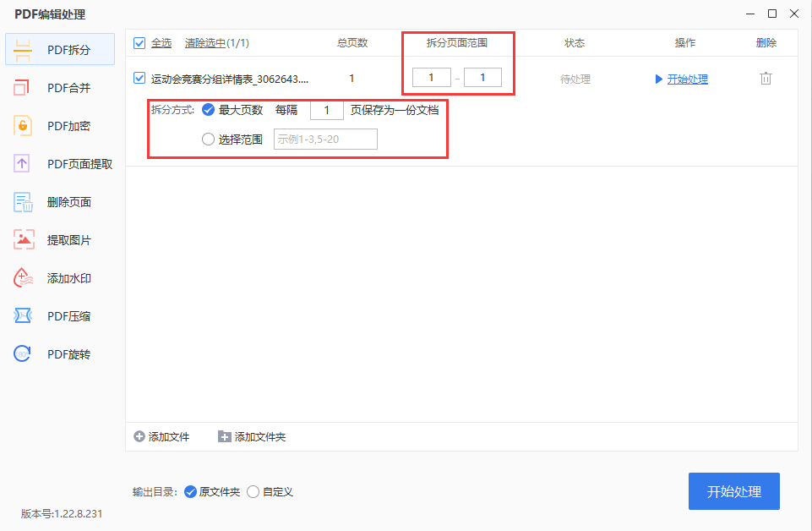Click the PDF压缩 compress icon
Screen dimensions: 812x531
22,315
